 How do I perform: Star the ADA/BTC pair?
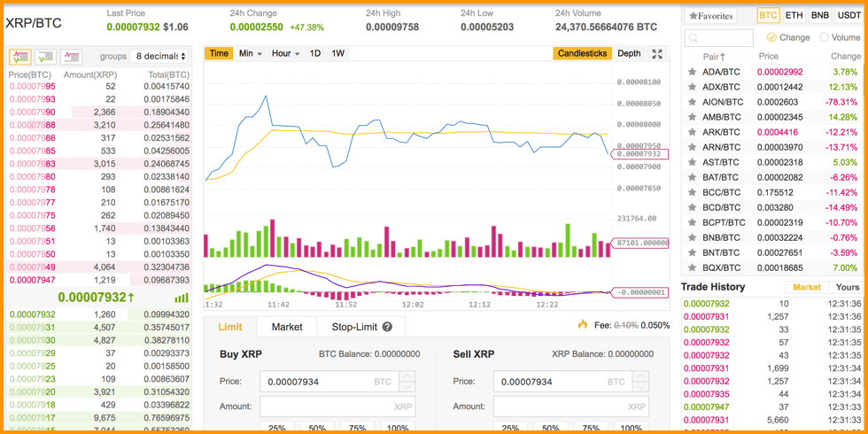[692, 72]
